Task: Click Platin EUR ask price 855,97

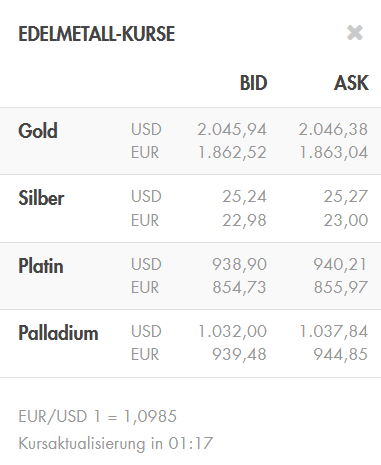Action: (x=340, y=287)
